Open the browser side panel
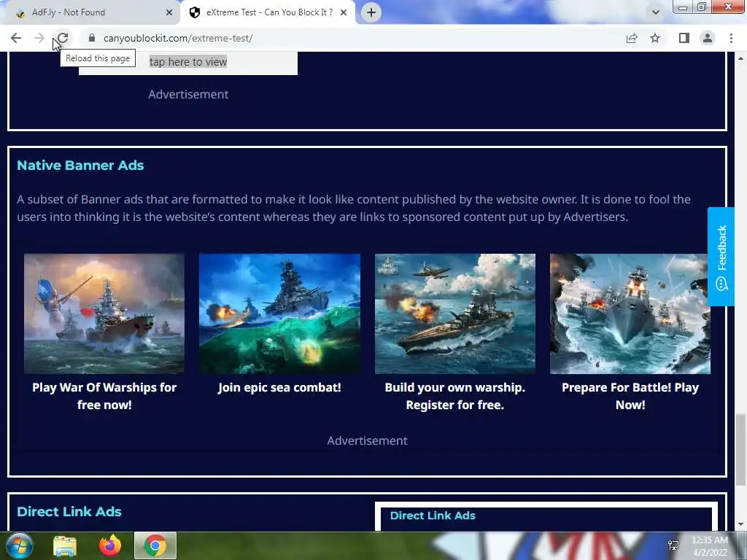The width and height of the screenshot is (747, 560). tap(684, 38)
